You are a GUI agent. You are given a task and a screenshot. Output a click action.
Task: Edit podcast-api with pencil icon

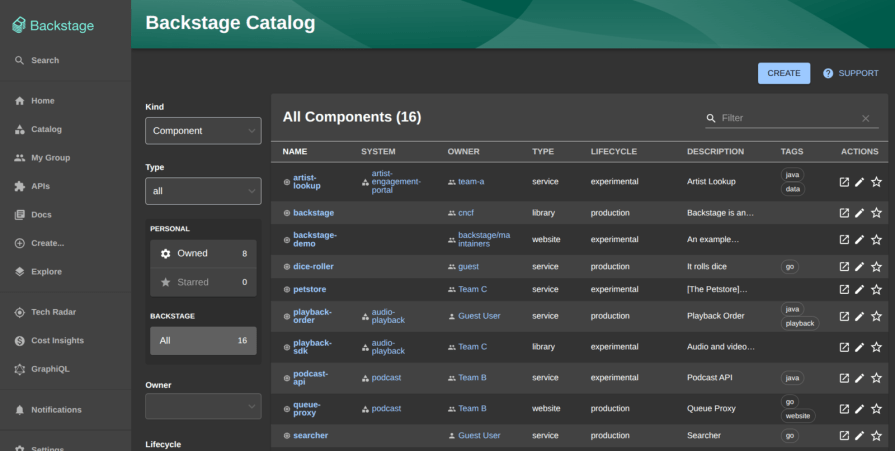click(860, 378)
